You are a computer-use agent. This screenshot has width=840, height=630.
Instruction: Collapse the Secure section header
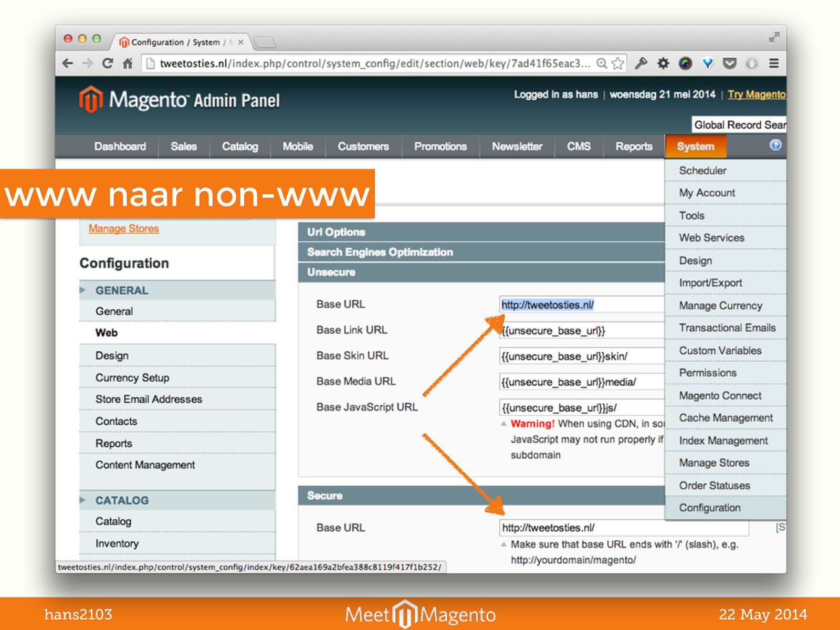click(x=481, y=496)
